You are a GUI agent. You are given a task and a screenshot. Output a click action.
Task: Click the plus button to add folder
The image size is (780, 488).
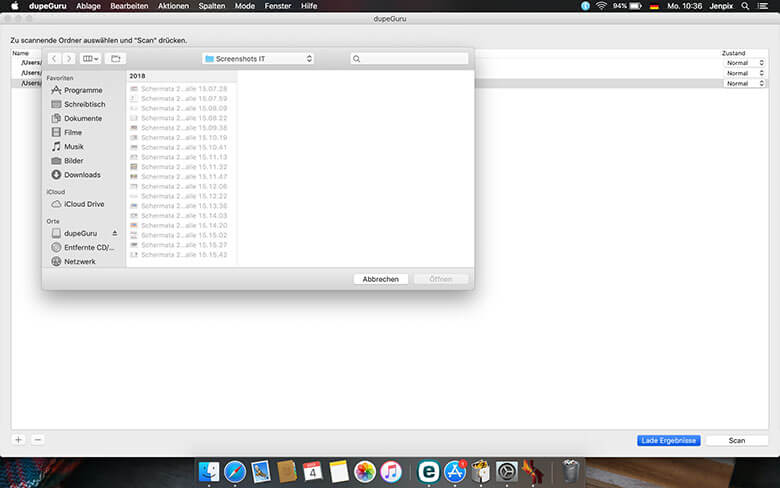click(x=18, y=439)
